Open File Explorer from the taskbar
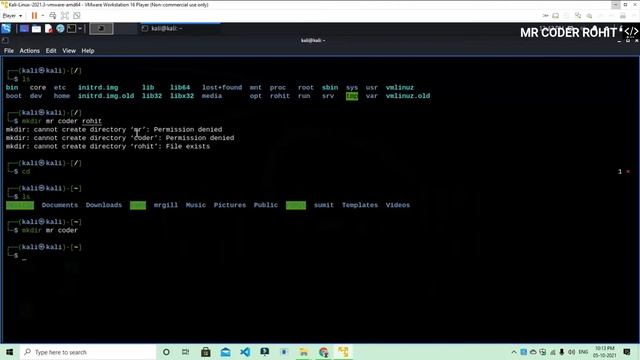 click(304, 352)
